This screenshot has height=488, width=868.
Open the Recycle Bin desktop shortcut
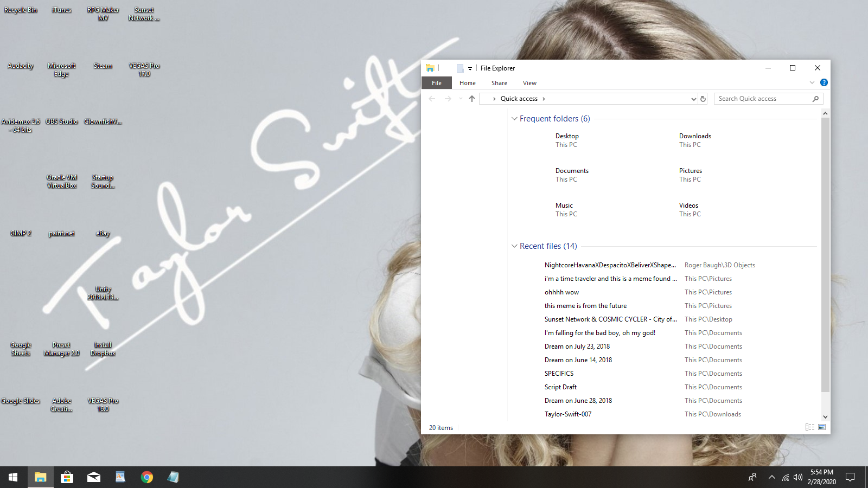(x=21, y=10)
